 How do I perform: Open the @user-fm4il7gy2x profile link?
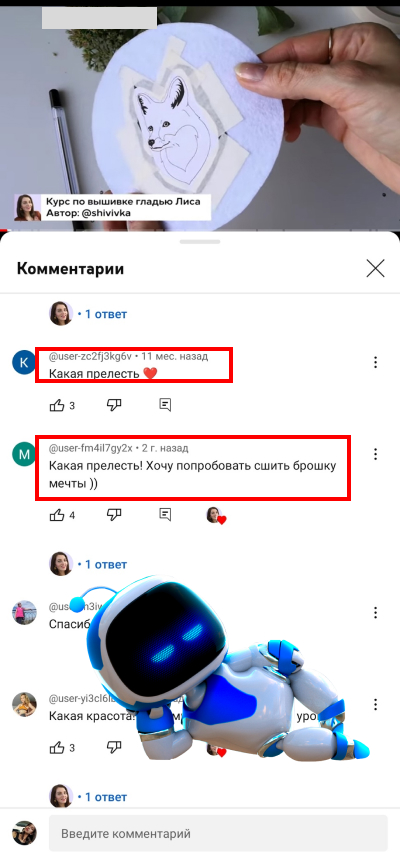[x=91, y=448]
